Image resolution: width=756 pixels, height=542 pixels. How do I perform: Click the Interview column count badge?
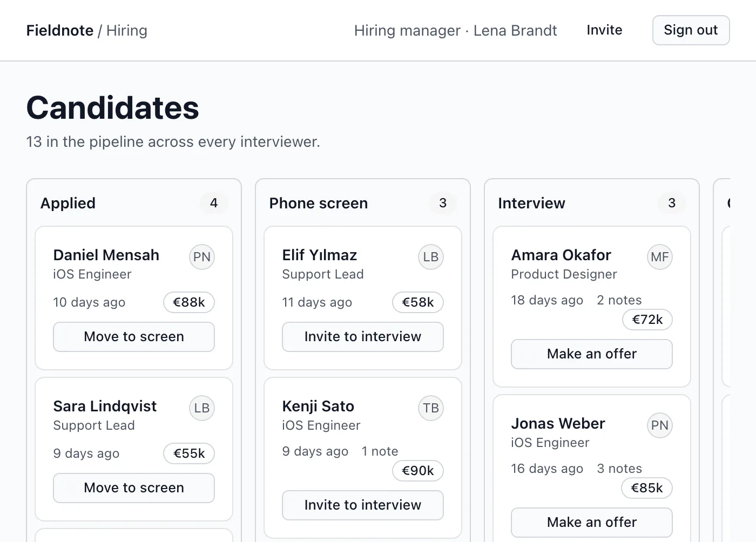point(672,203)
